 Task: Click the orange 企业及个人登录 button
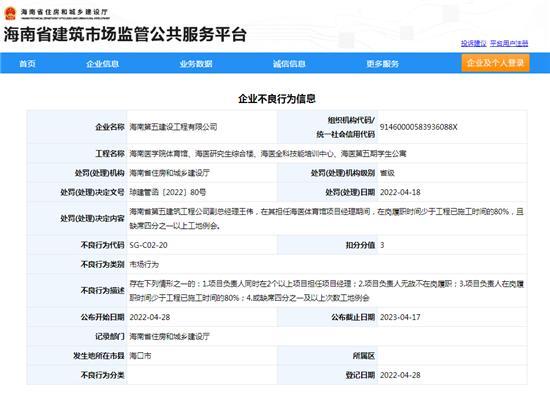tap(495, 63)
